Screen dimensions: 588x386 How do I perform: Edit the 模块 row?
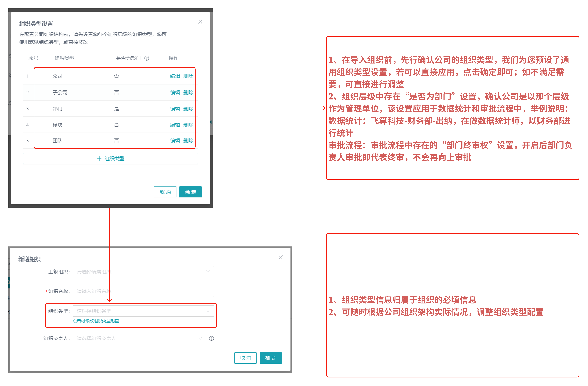[175, 125]
